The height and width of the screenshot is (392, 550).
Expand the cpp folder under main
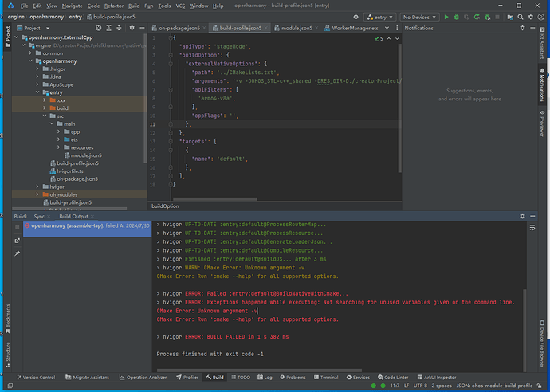pos(58,131)
